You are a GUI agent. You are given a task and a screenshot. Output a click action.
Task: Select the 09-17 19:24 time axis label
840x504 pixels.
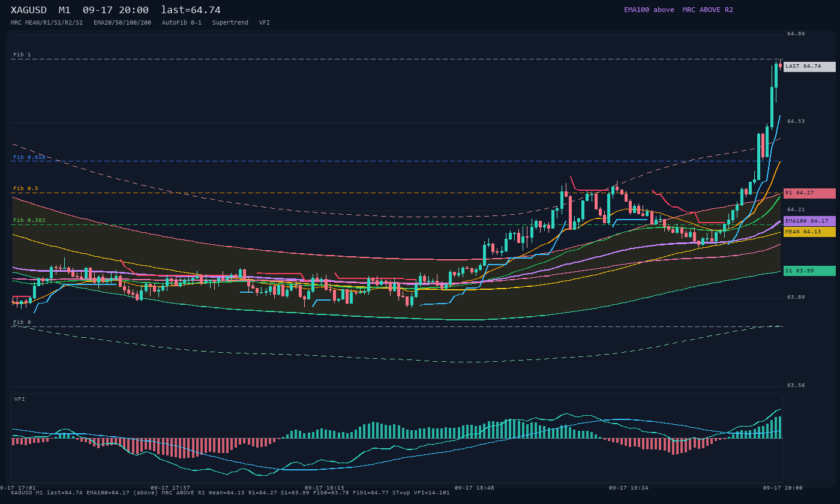(629, 488)
